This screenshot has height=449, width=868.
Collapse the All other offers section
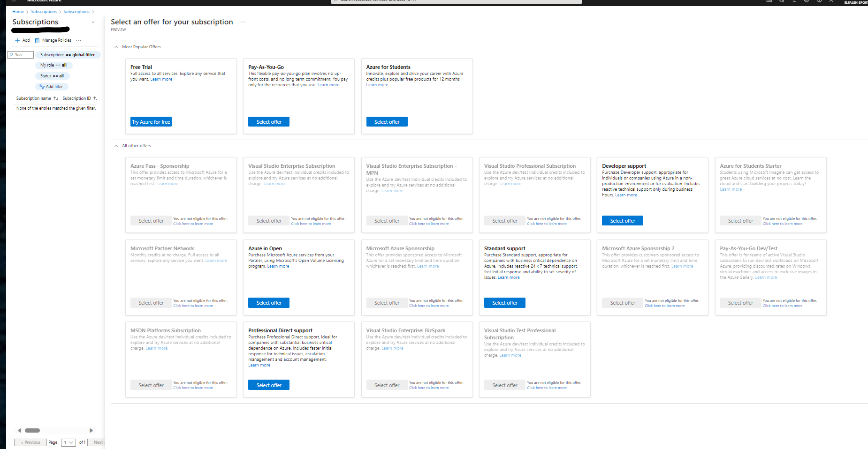116,146
